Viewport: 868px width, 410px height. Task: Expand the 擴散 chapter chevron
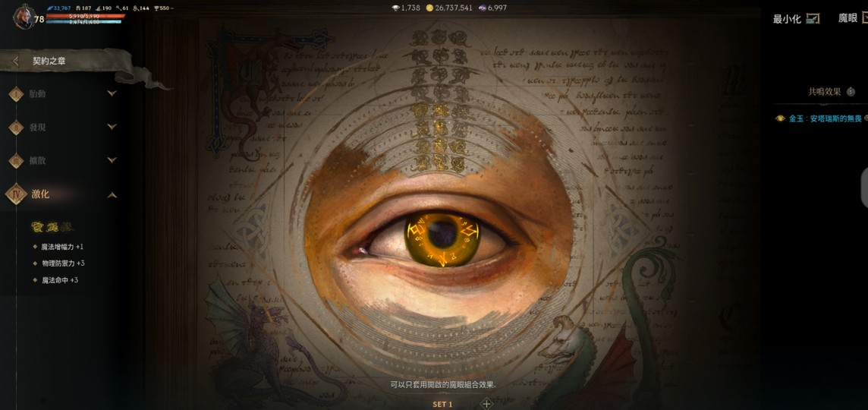coord(112,161)
